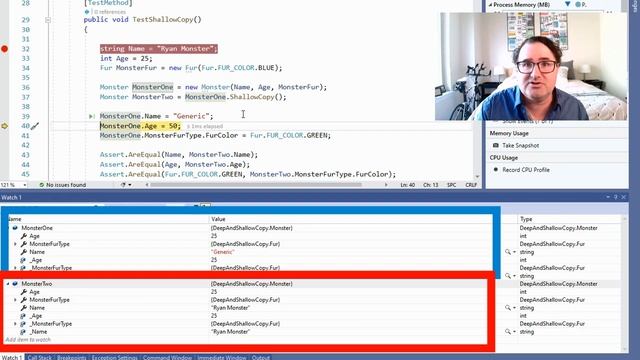Open the Output tab

tap(261, 358)
